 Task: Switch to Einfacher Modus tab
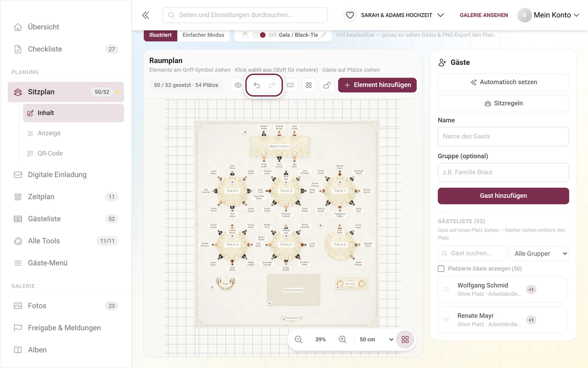point(203,35)
